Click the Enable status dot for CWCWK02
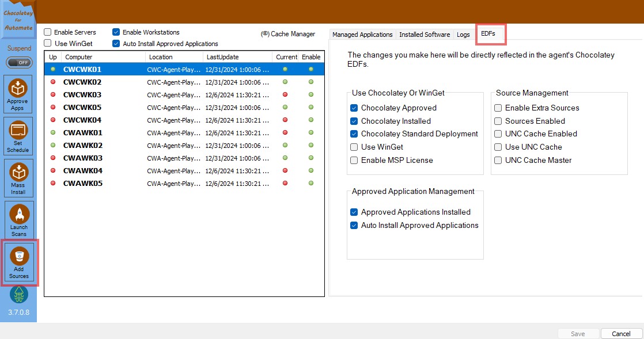 311,82
